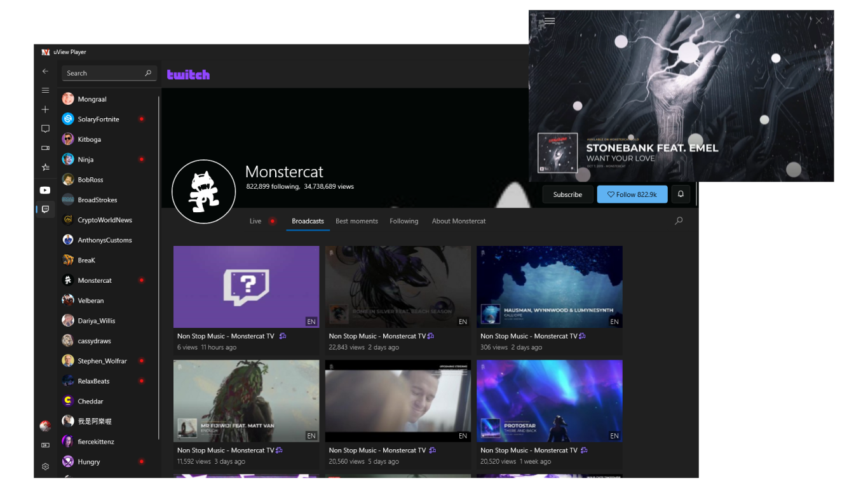This screenshot has height=488, width=868.
Task: Select BreaK channel
Action: point(108,261)
